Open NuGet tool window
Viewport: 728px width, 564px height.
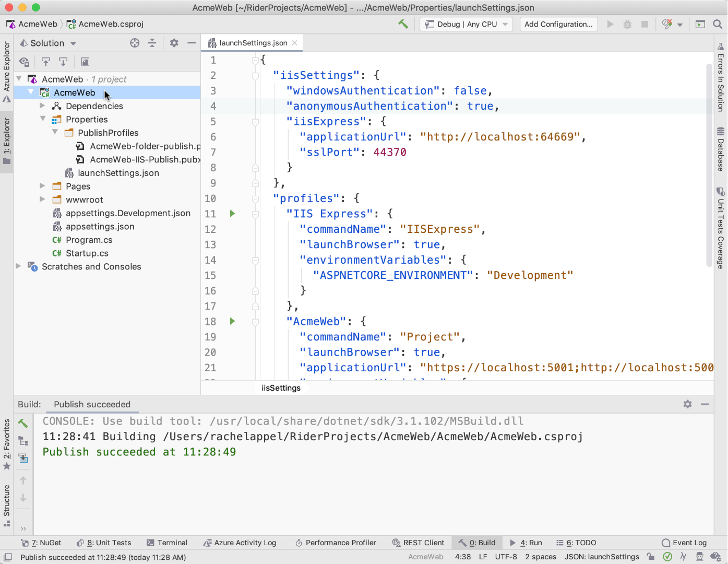click(x=41, y=543)
